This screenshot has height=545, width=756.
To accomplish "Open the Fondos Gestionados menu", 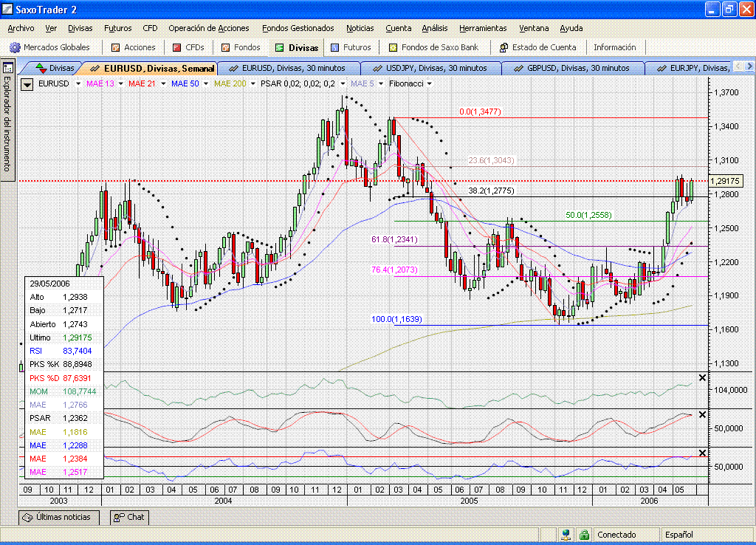I will coord(298,29).
